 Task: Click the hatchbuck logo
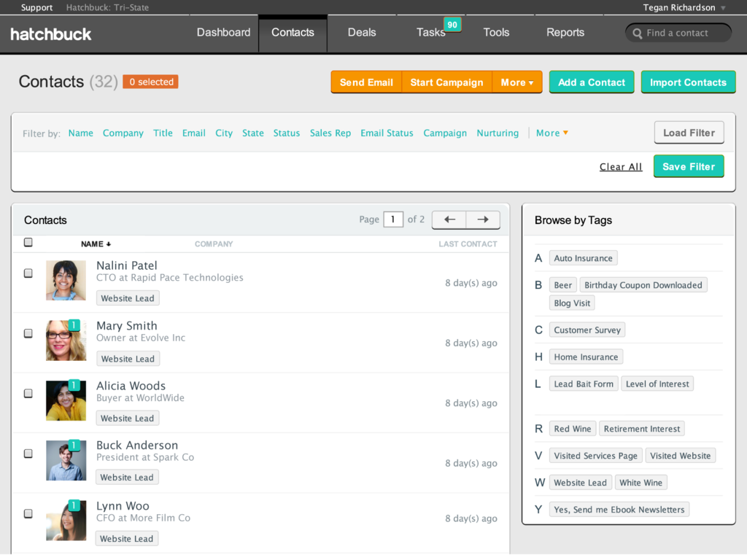click(x=50, y=34)
